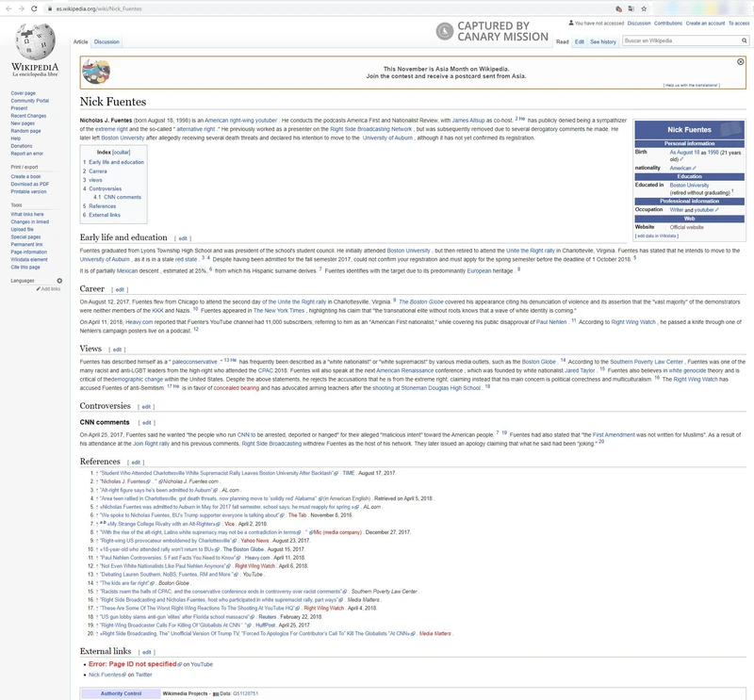Open the Languages settings gear
The image size is (754, 700).
pyautogui.click(x=59, y=281)
